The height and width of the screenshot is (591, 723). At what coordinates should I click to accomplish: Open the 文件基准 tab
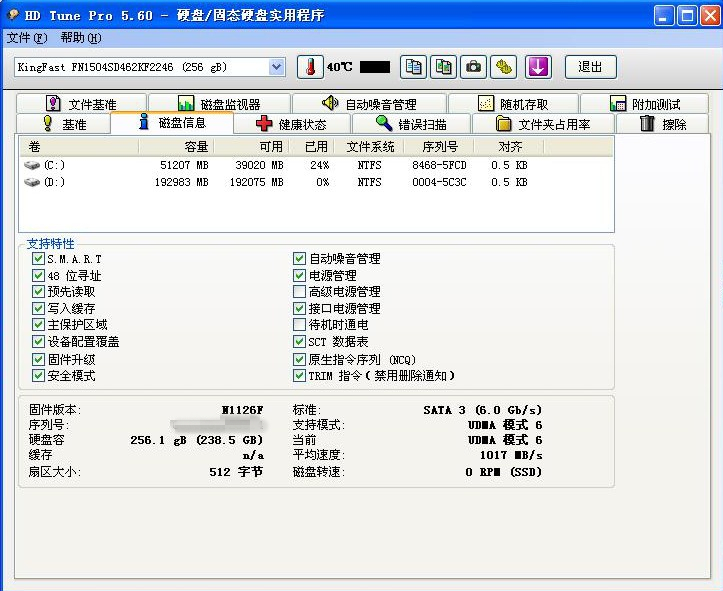point(82,104)
